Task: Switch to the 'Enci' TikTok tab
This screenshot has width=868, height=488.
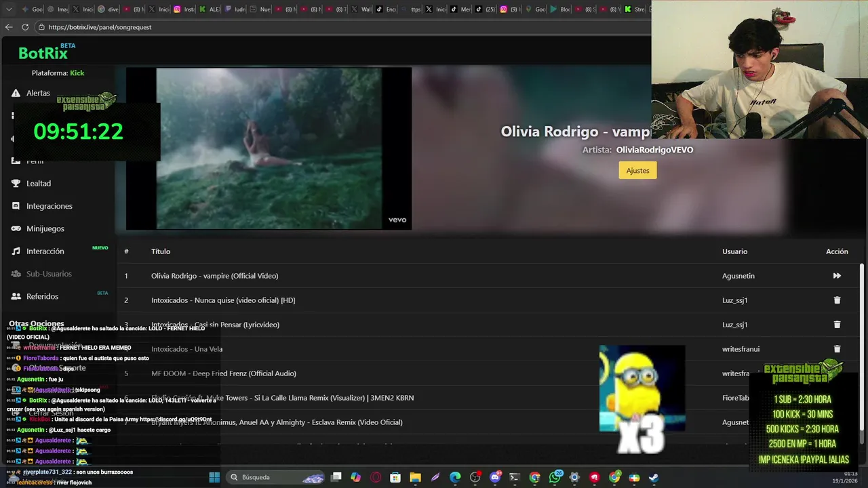Action: (x=387, y=9)
